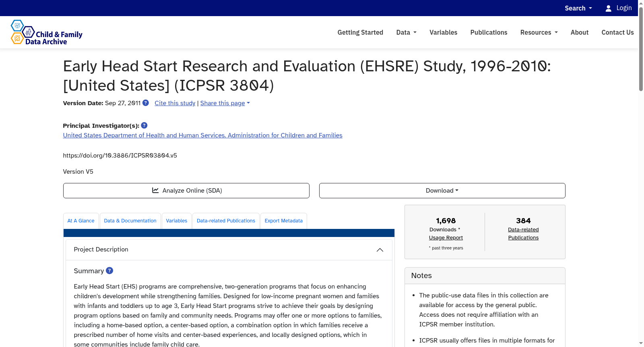
Task: Switch to the Variables tab
Action: 176,221
